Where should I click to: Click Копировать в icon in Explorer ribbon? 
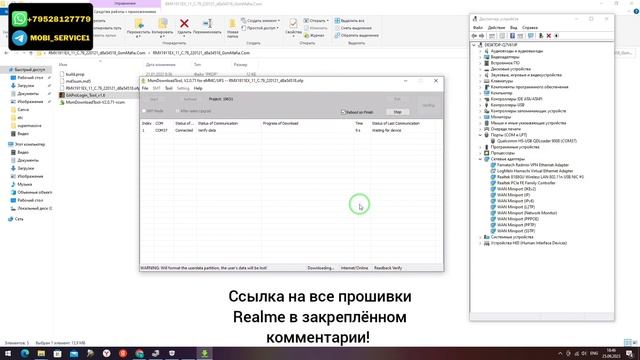coord(162,24)
